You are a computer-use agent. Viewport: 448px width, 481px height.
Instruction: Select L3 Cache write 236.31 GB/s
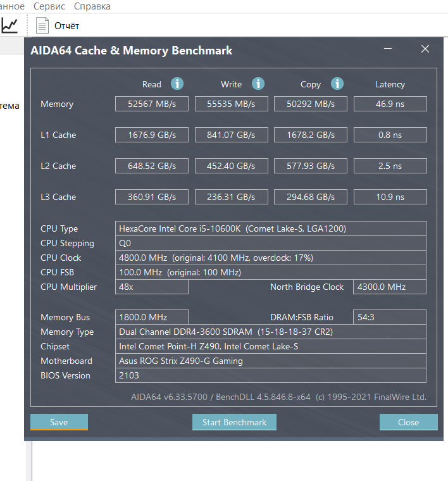point(231,197)
